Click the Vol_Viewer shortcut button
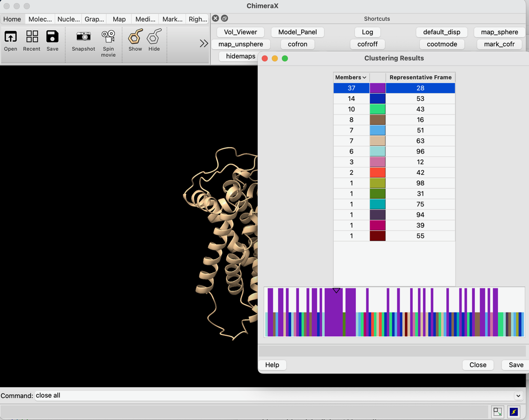Viewport: 529px width, 420px height. [x=240, y=32]
